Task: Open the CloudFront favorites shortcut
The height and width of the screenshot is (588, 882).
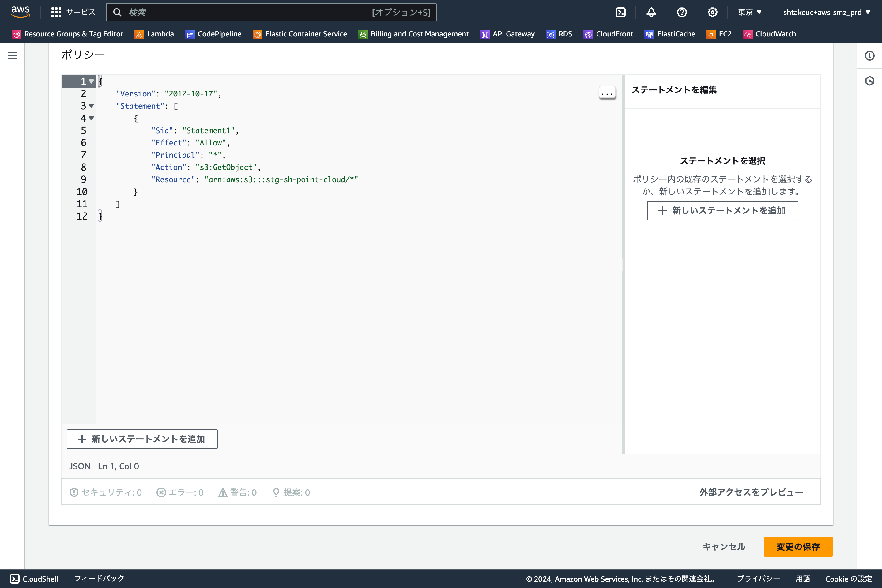Action: pos(608,34)
